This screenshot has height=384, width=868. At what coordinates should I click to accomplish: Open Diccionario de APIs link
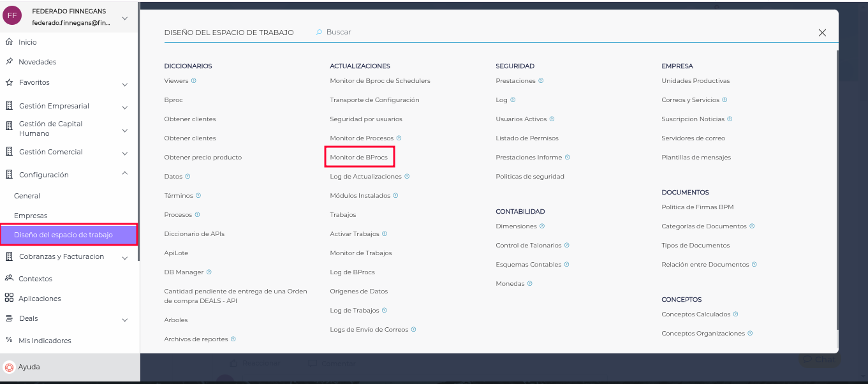click(x=194, y=234)
